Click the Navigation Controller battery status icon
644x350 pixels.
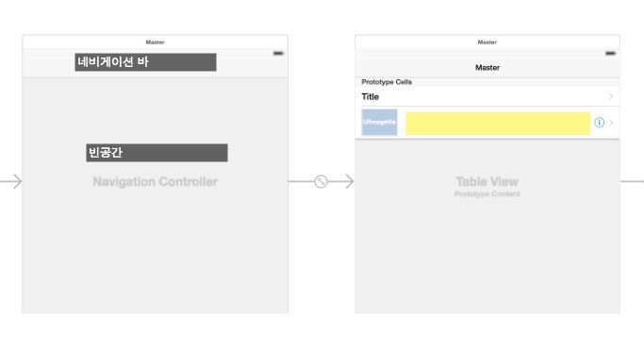pyautogui.click(x=278, y=53)
